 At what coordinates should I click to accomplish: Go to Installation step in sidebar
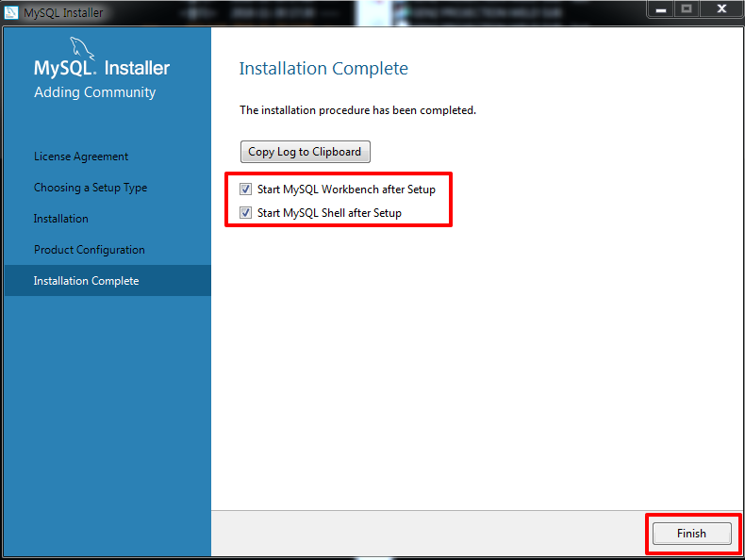pyautogui.click(x=60, y=219)
